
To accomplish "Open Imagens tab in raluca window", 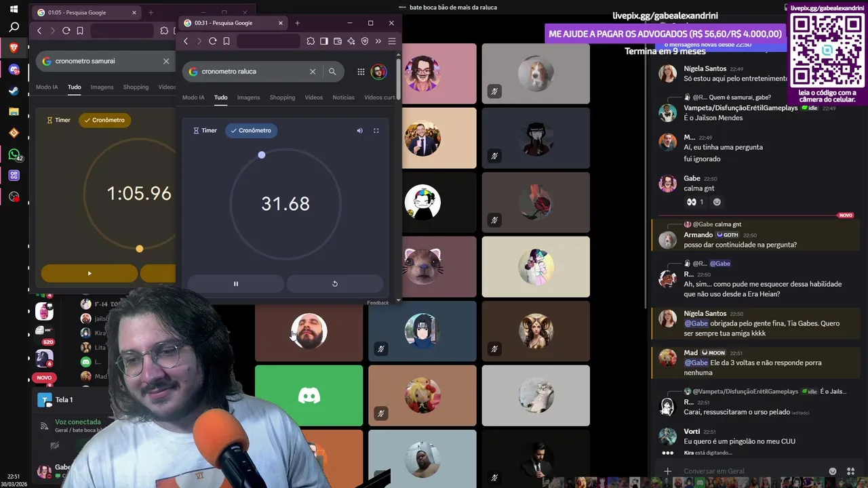I will point(248,98).
